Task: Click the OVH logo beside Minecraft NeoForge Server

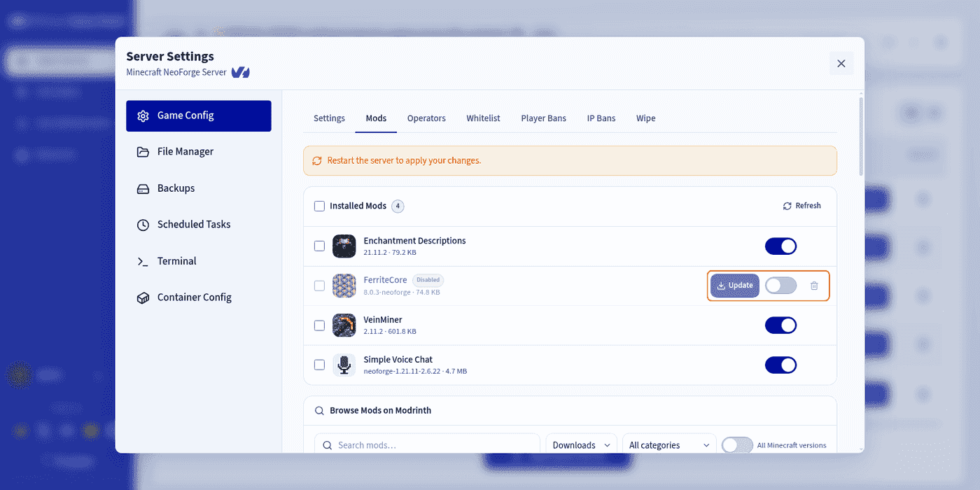Action: [x=241, y=72]
